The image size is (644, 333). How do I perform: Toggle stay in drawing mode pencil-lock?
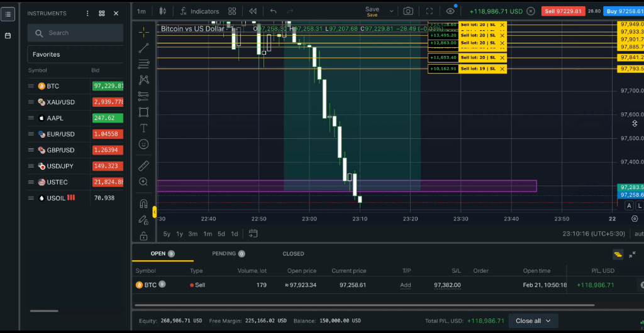coord(144,220)
